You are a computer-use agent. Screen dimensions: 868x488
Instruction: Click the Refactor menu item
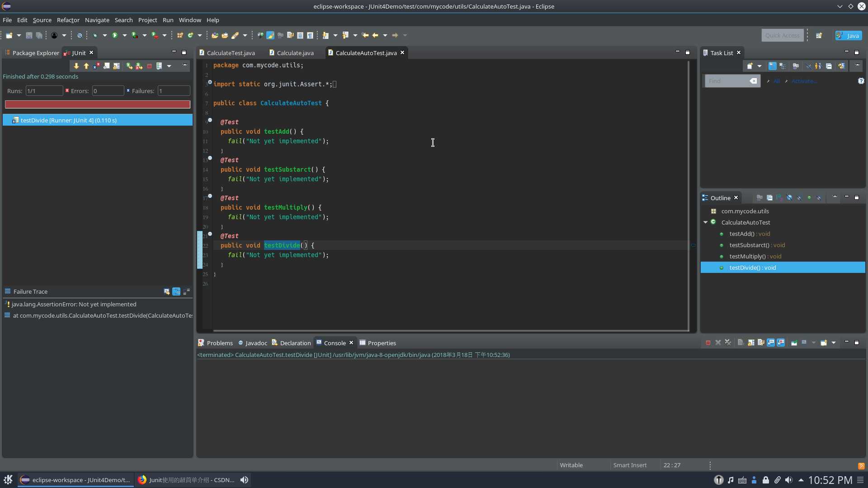[67, 20]
